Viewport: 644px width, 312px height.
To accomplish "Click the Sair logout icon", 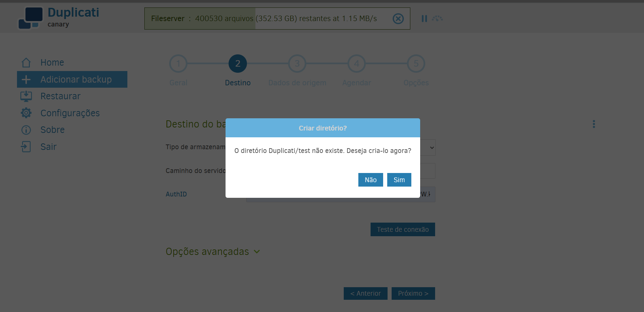I will [26, 147].
